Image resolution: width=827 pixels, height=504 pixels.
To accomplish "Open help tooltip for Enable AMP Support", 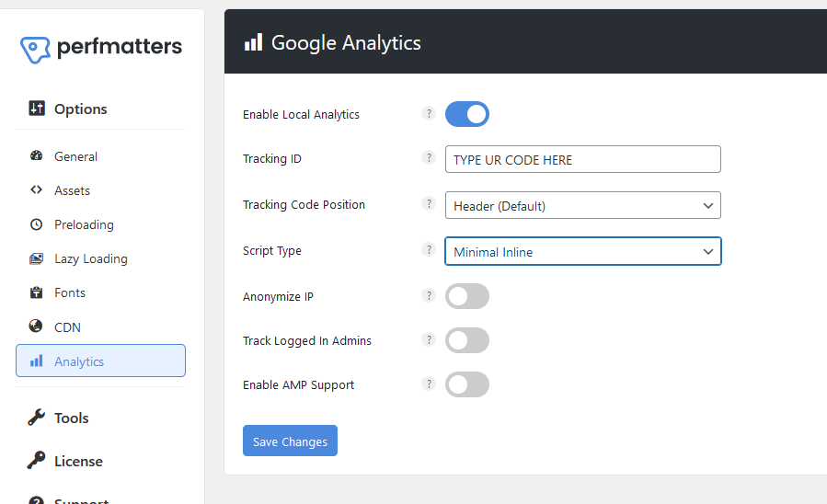I will coord(429,384).
